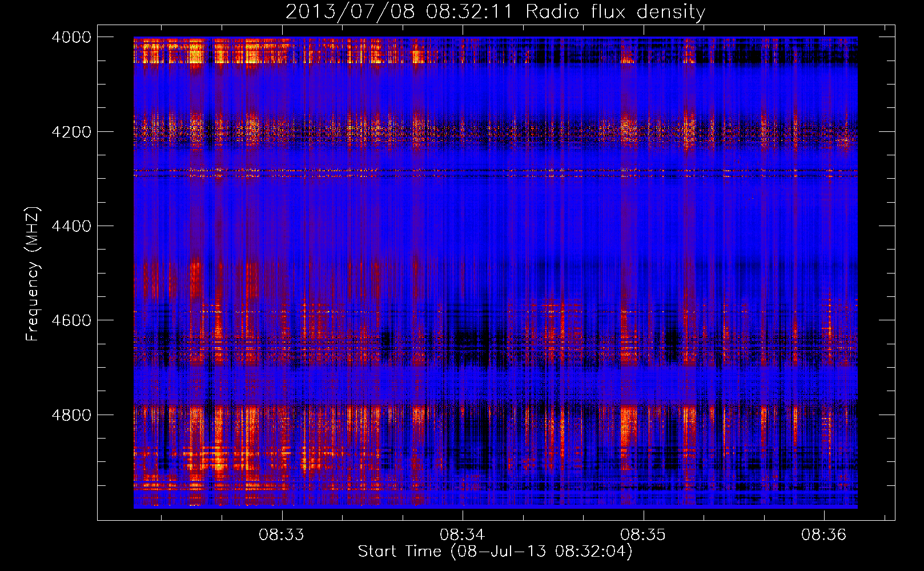Screen dimensions: 924x571
Task: Click the 4000 frequency axis label
Action: click(x=71, y=38)
